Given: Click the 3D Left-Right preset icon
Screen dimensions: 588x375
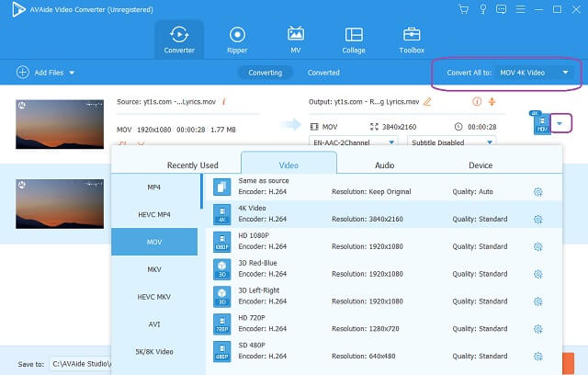Looking at the screenshot, I should coord(222,296).
